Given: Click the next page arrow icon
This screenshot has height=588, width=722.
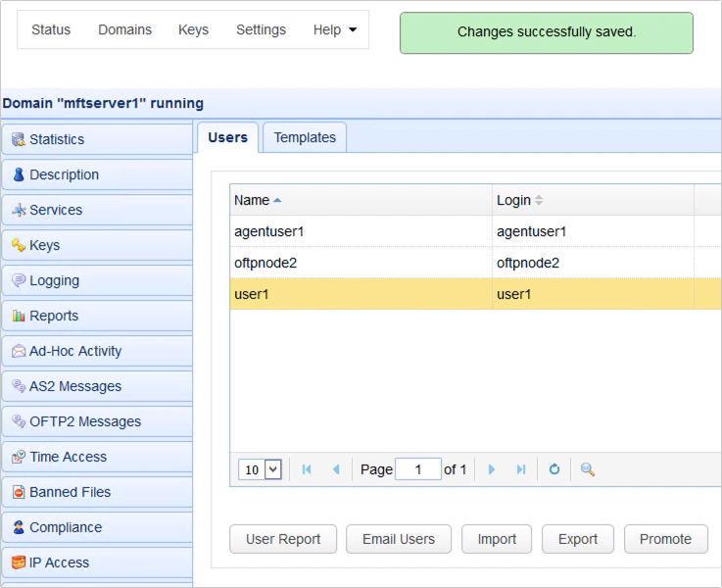Looking at the screenshot, I should [x=492, y=469].
